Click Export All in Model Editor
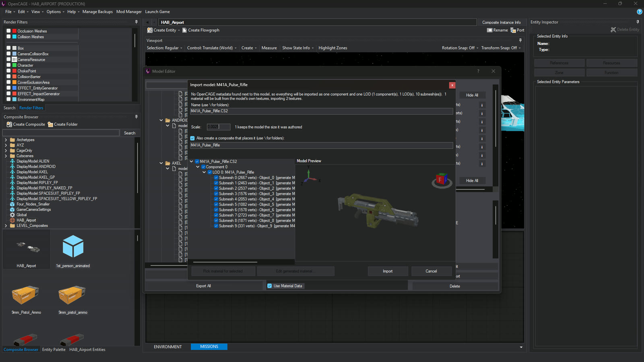Viewport: 644px width, 362px height. (x=203, y=286)
